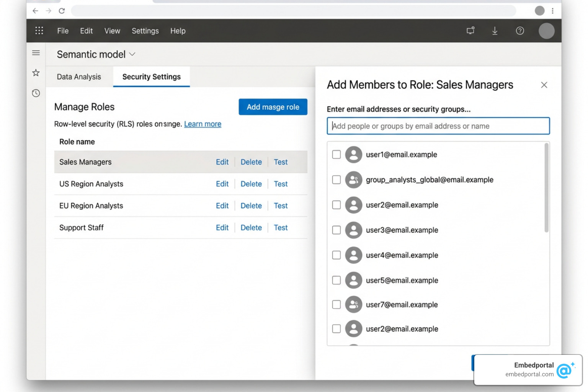Delete the EU Region Analysts role
588x392 pixels.
[x=251, y=206]
